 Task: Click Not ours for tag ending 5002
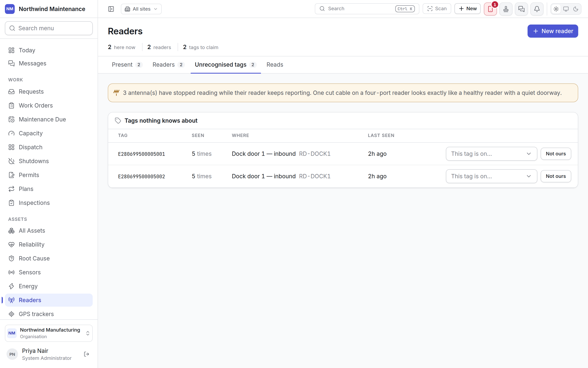tap(556, 176)
